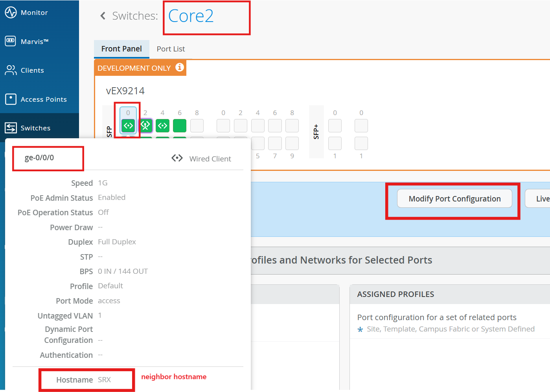Click the Modify Port Configuration button
This screenshot has width=550, height=392.
pyautogui.click(x=454, y=199)
